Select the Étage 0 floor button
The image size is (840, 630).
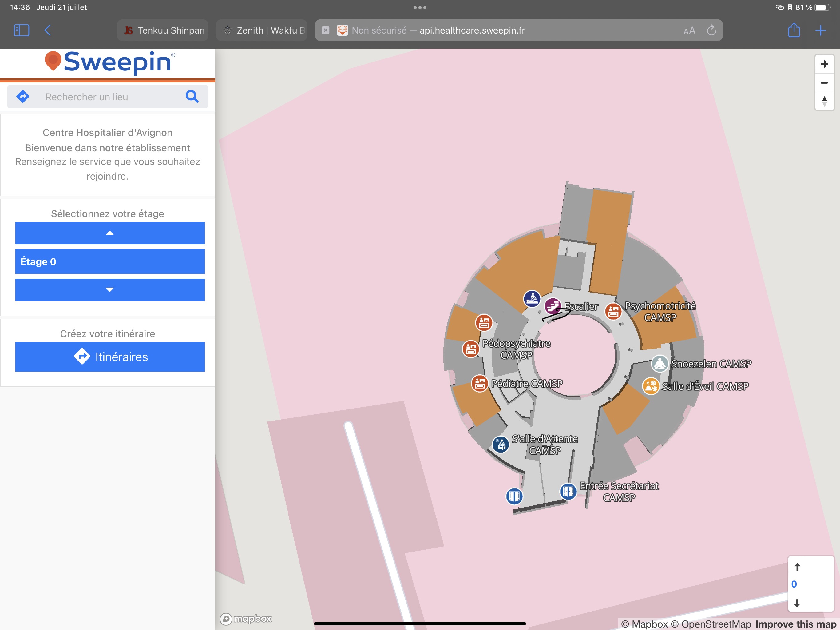[x=110, y=261]
